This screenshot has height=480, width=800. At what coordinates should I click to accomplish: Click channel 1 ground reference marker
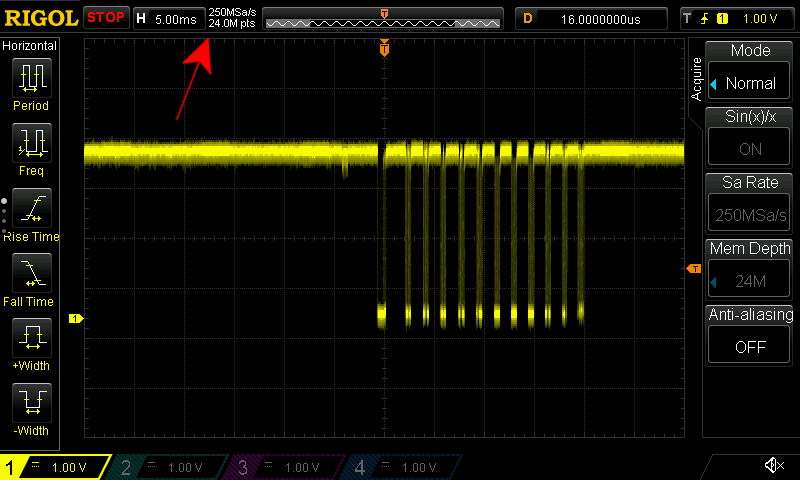tap(76, 318)
